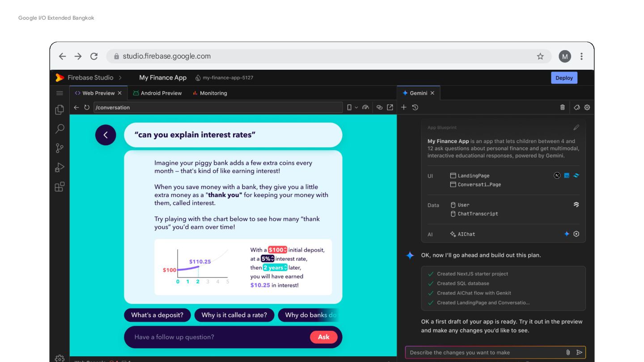Select LandingPage in the blueprint
Viewport: 644px width, 362px height.
470,176
